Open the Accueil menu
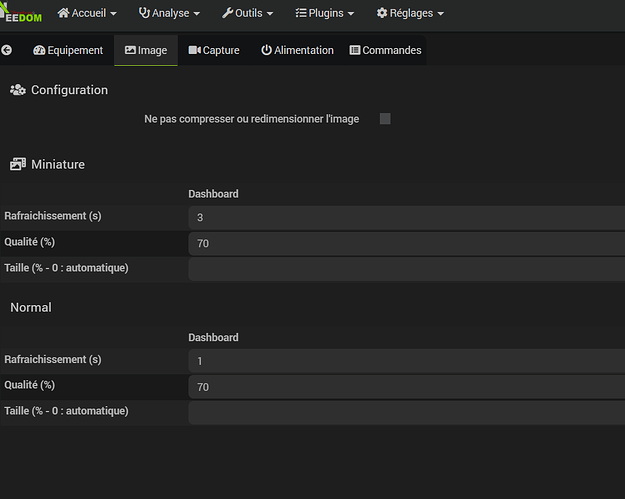This screenshot has height=499, width=625. [x=87, y=13]
